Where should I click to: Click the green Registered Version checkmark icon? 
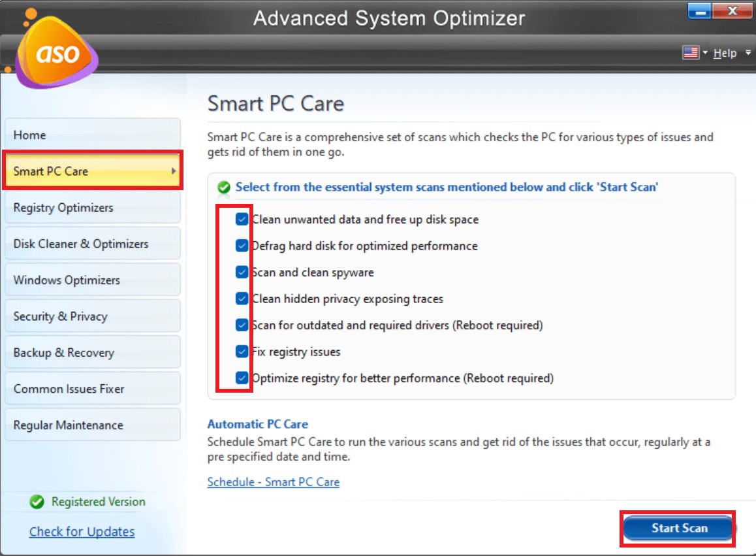click(x=37, y=502)
